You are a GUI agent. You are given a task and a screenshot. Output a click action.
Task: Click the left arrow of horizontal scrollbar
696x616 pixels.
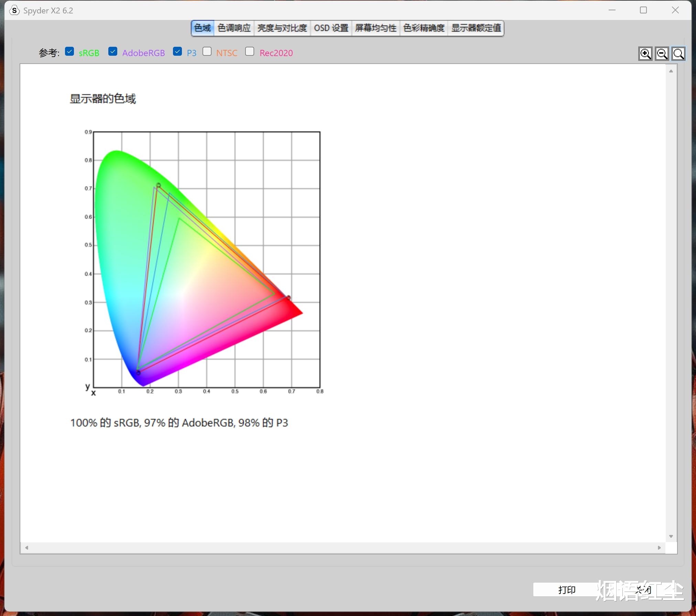(26, 548)
